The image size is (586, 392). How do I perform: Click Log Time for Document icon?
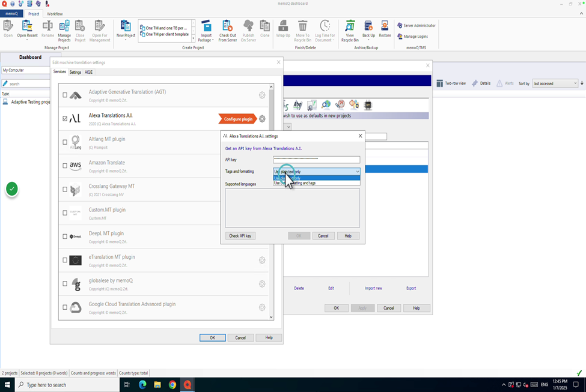tap(325, 31)
